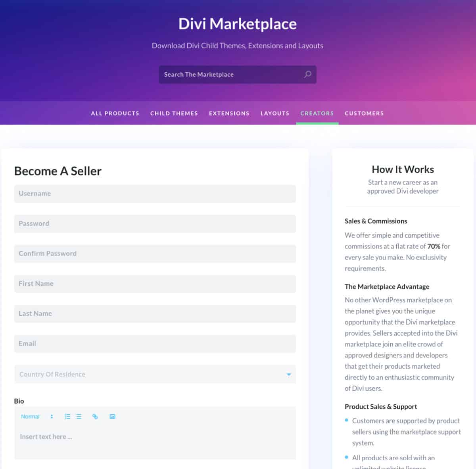Focus the Email input field
Screen dimensions: 476x469
tap(155, 344)
